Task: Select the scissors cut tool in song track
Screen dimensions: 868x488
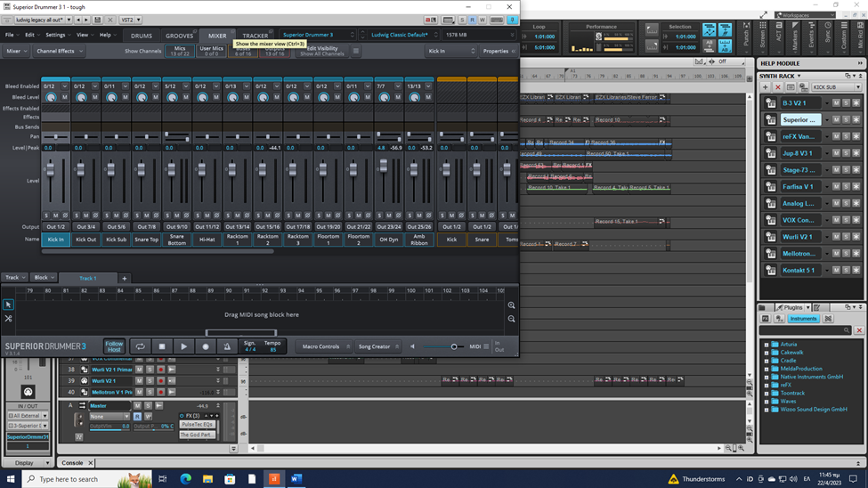Action: [8, 319]
